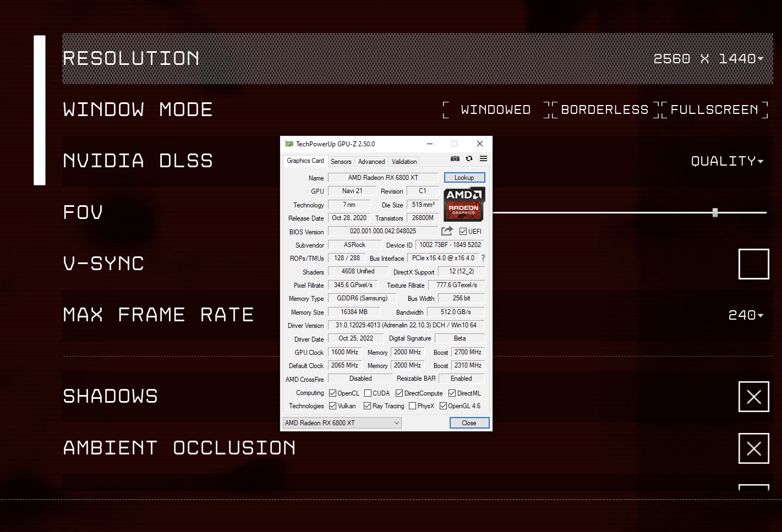The width and height of the screenshot is (782, 532).
Task: Open the Resolution 2560 x 1440 dropdown
Action: click(708, 58)
